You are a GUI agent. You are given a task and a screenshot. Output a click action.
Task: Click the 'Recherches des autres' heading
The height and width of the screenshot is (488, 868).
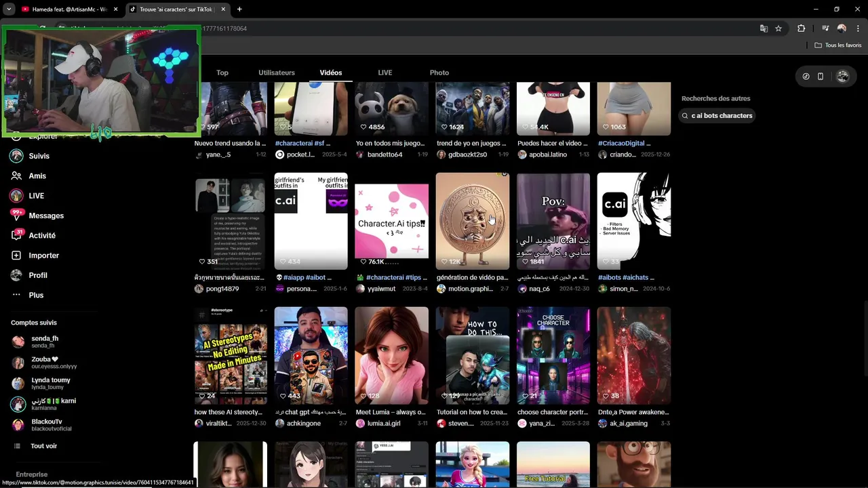716,98
